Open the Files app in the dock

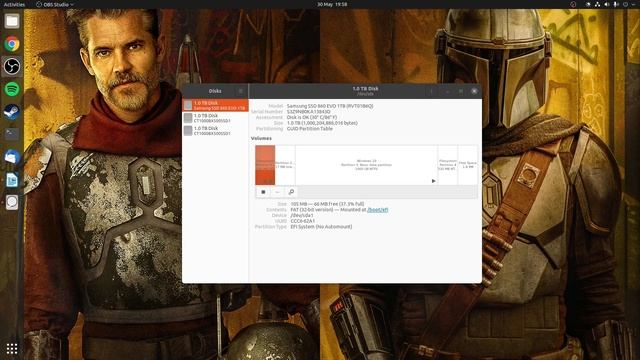click(12, 21)
